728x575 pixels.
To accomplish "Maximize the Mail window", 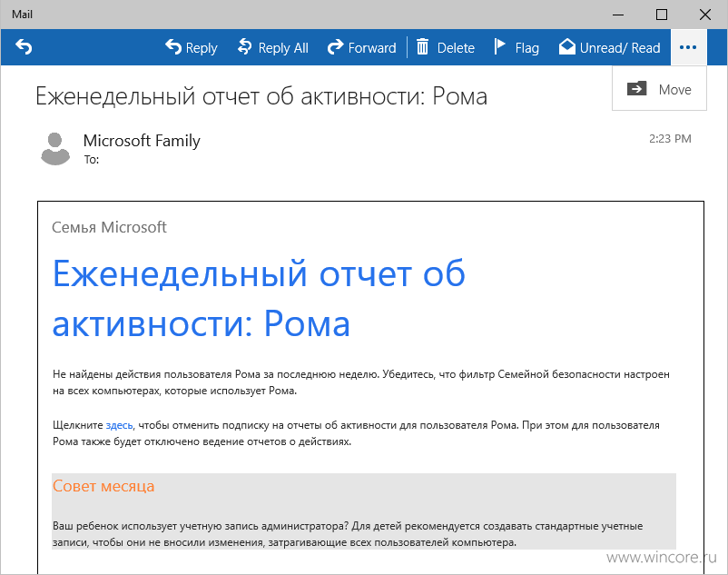I will pyautogui.click(x=662, y=15).
